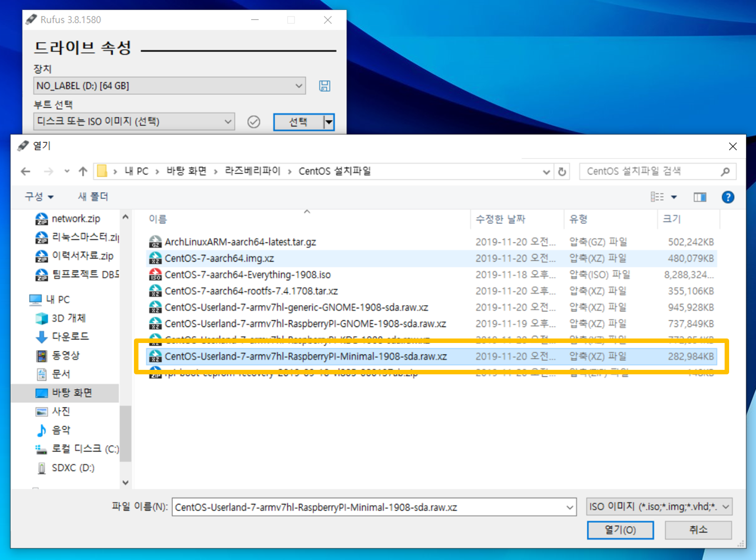This screenshot has height=560, width=756.
Task: Click the 열기(O) button
Action: click(621, 530)
